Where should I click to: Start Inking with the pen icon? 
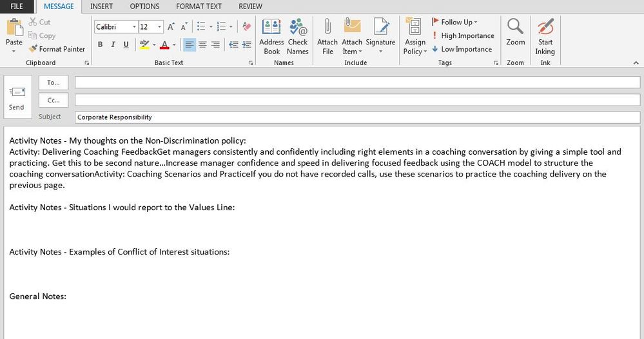(x=545, y=37)
